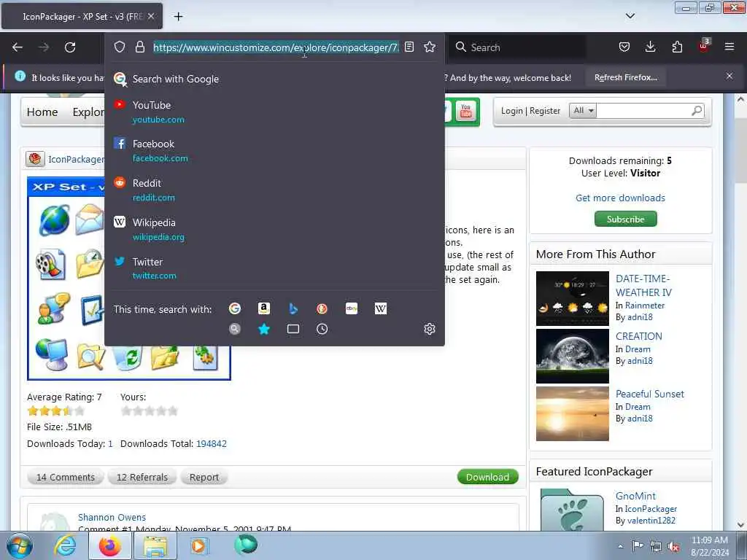
Task: Open the YouTube icon on the page
Action: click(x=466, y=112)
